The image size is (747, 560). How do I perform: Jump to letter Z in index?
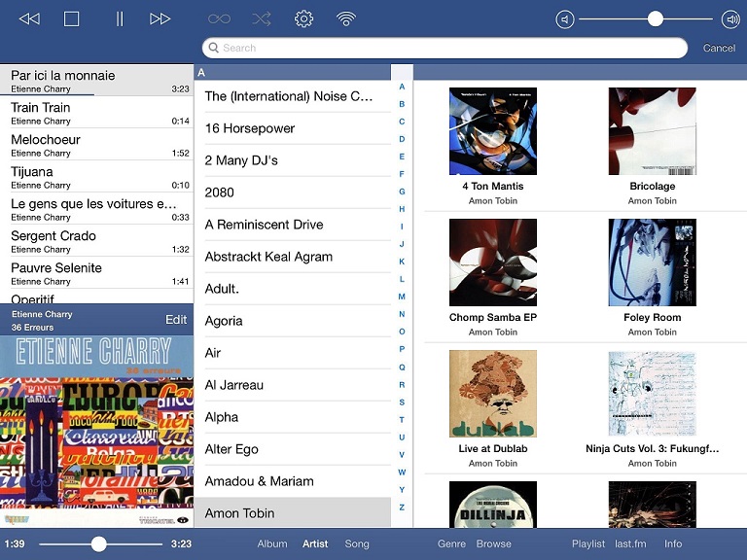[402, 507]
